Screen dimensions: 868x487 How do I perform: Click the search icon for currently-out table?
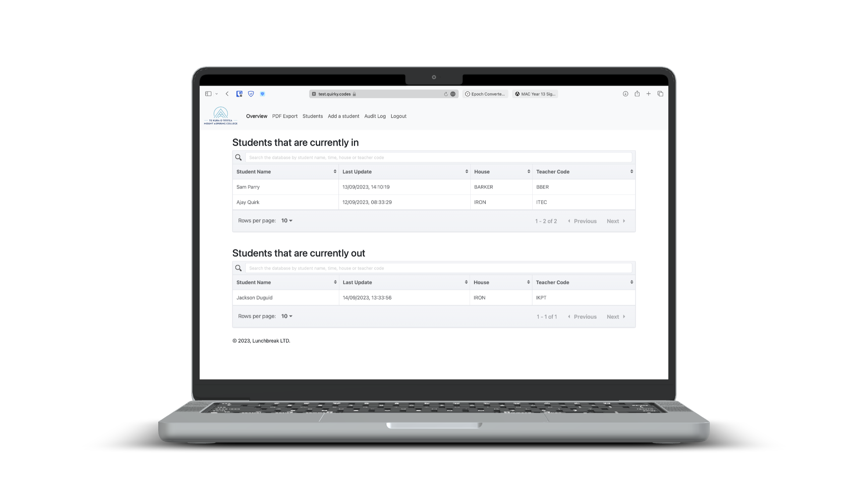(238, 268)
